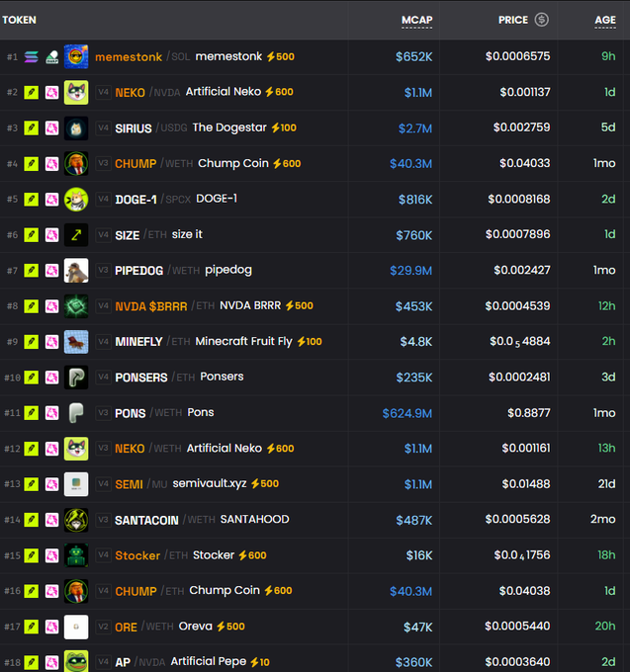The height and width of the screenshot is (672, 630).
Task: Click the $624.9M market cap of PONS
Action: click(407, 413)
